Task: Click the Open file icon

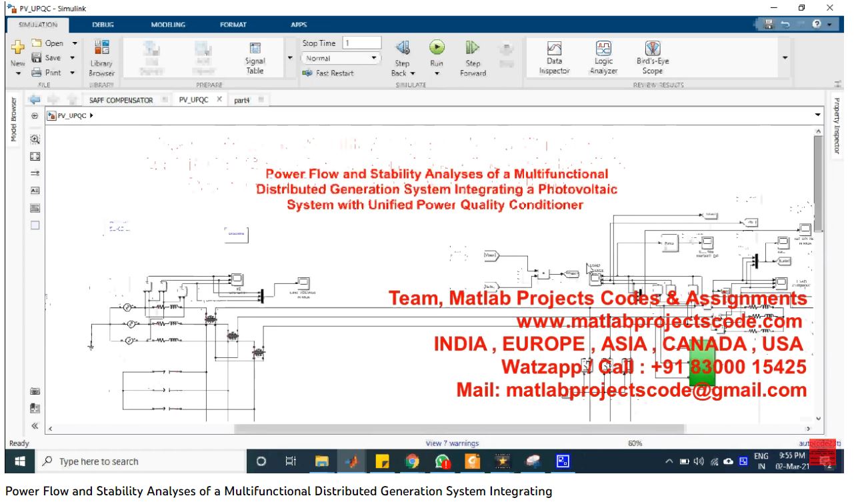Action: 37,43
